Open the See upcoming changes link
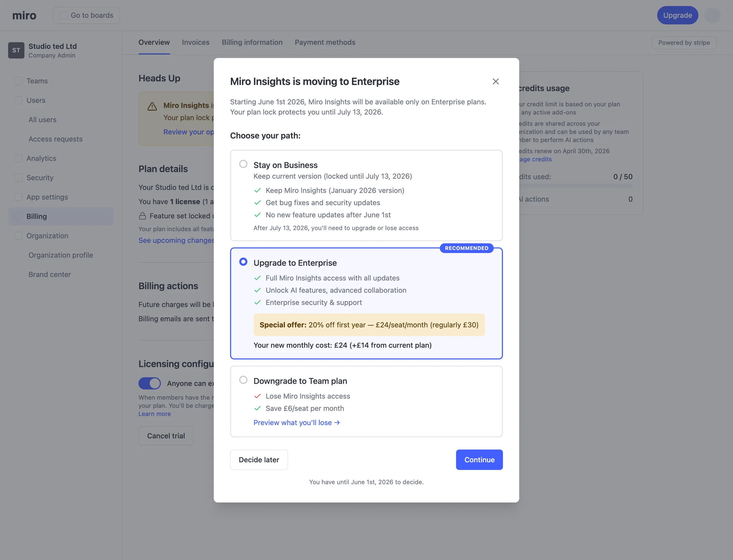Screen dimensions: 733x560 coord(176,240)
